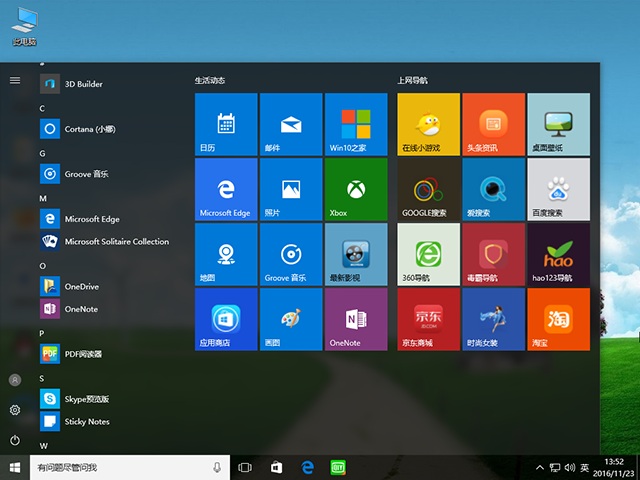Open the 百度搜索 tile

point(558,189)
